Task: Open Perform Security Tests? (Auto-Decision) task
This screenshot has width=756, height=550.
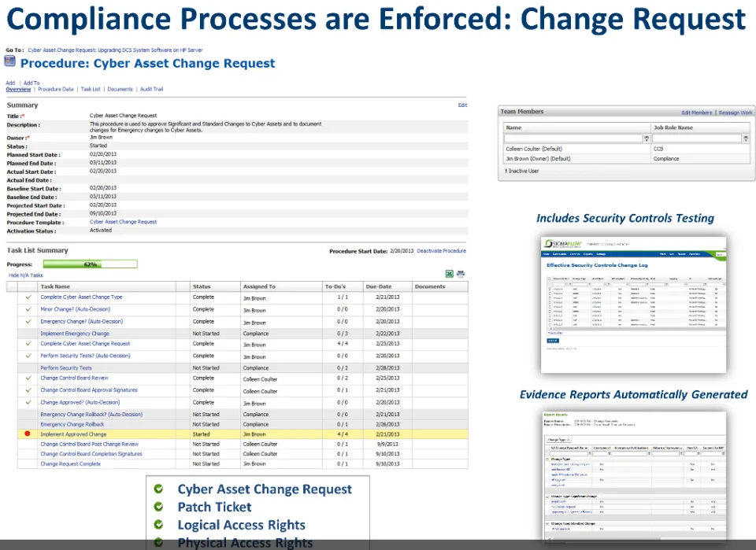Action: tap(85, 356)
